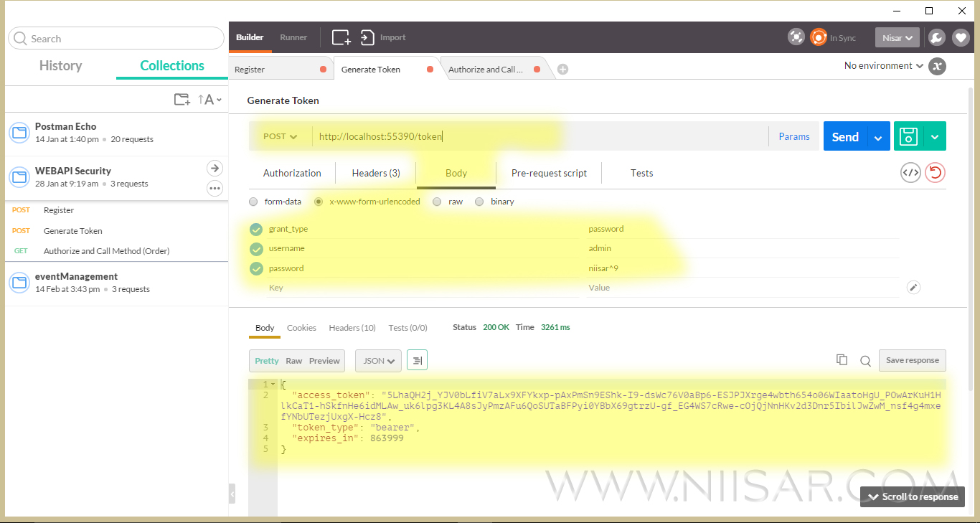Uncheck the grant_type parameter checkbox

pyautogui.click(x=256, y=230)
